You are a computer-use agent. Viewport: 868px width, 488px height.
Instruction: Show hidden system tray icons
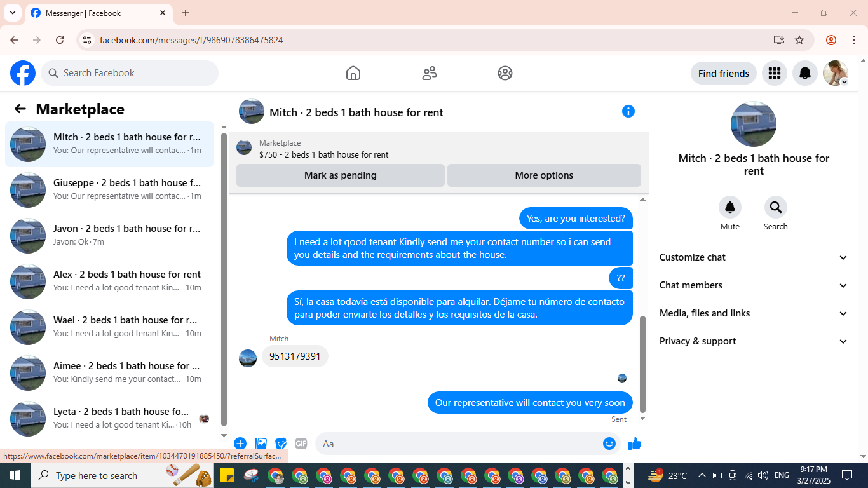click(x=702, y=475)
